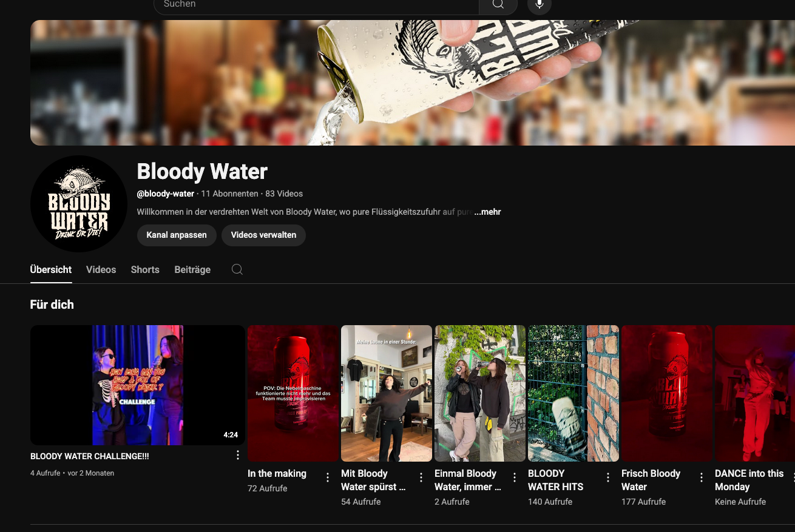Open options menu for Einmal Bloody Water short
The width and height of the screenshot is (795, 532).
[515, 477]
